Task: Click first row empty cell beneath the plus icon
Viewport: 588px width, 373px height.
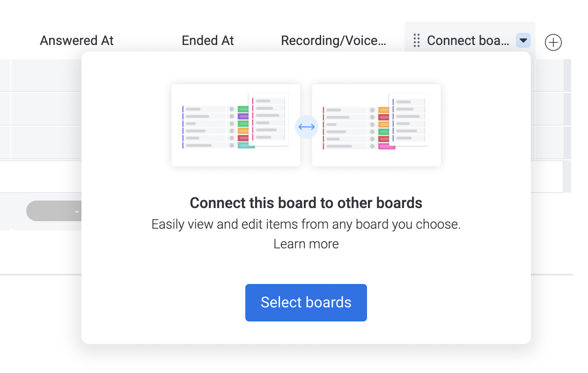Action: pos(547,75)
